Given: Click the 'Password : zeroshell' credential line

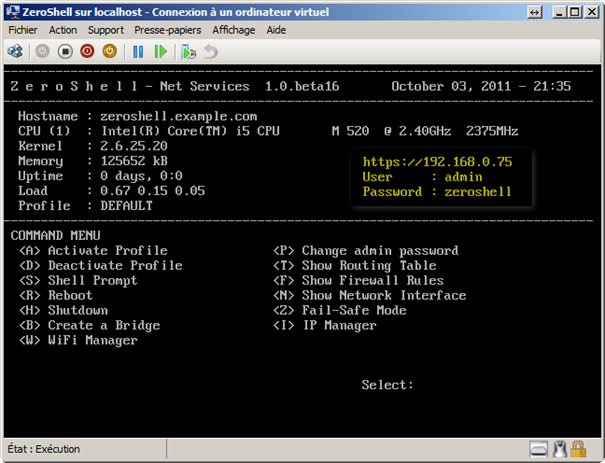Looking at the screenshot, I should point(437,192).
